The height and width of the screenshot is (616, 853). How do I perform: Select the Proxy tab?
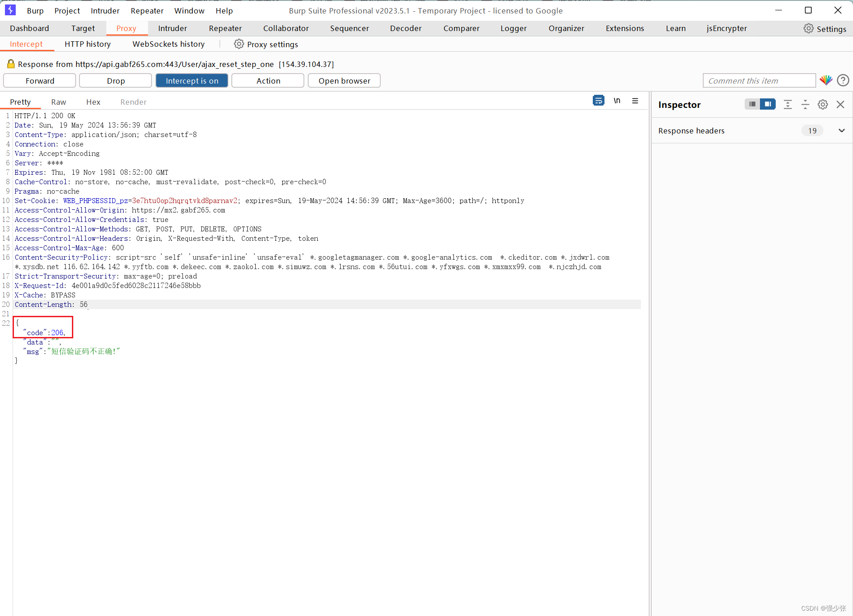click(126, 28)
